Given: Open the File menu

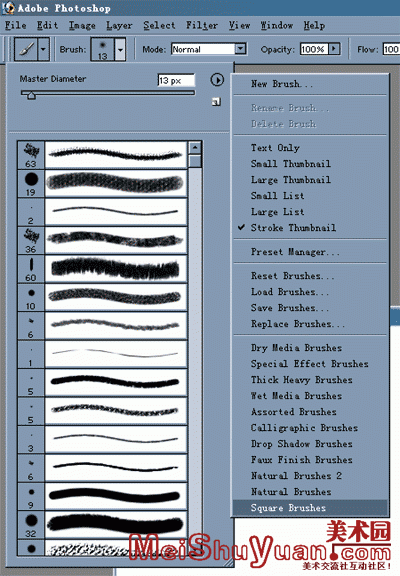Looking at the screenshot, I should pyautogui.click(x=15, y=25).
